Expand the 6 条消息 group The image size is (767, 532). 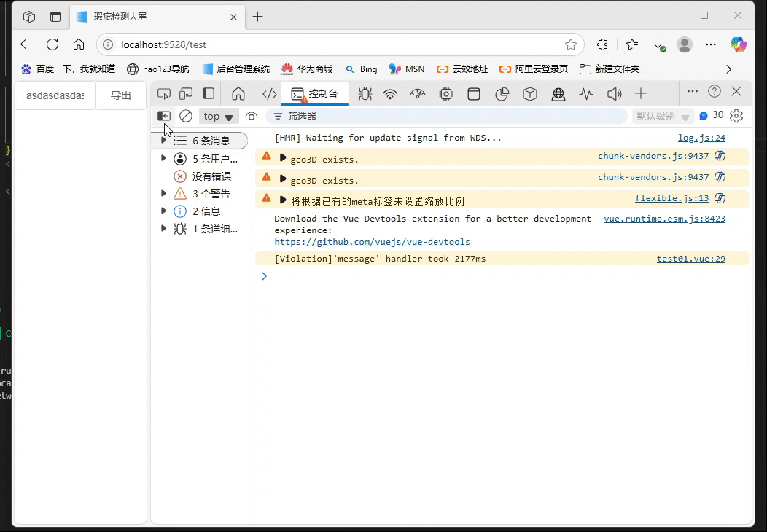163,141
